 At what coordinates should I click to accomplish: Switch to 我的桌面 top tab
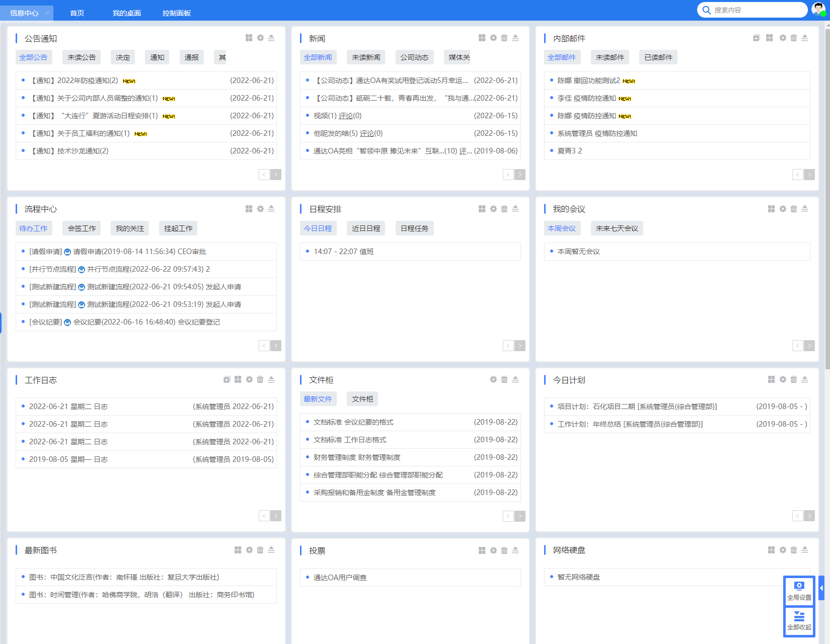(127, 13)
